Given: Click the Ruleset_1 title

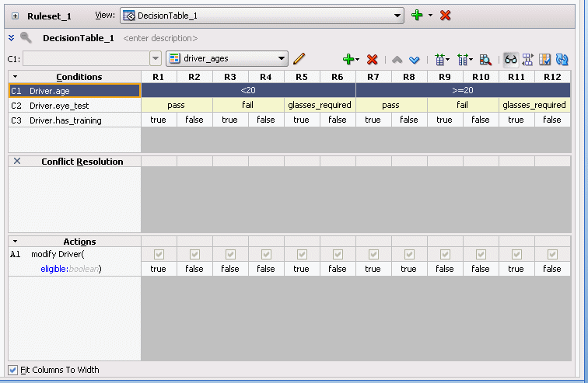Looking at the screenshot, I should [49, 16].
